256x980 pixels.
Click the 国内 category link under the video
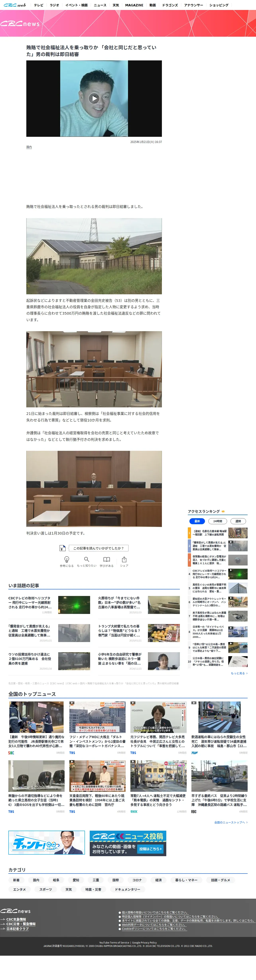pyautogui.click(x=29, y=147)
